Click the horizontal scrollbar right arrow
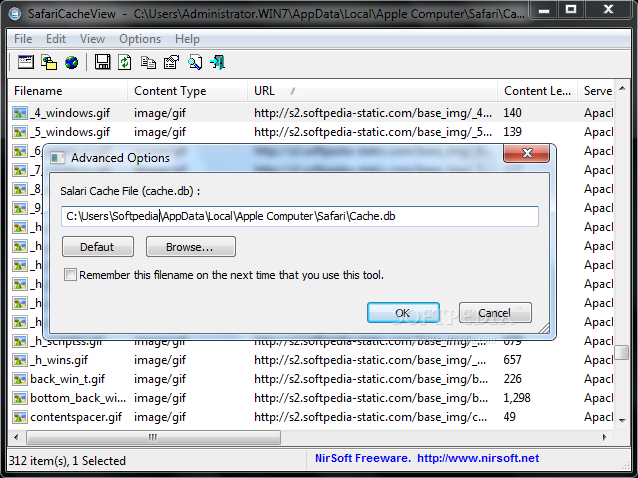This screenshot has width=638, height=478. click(605, 437)
